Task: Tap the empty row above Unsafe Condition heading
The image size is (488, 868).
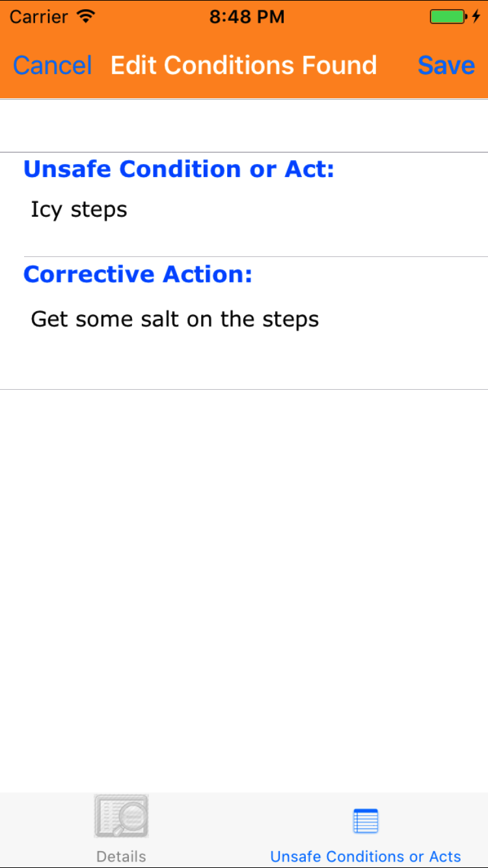Action: (x=244, y=126)
